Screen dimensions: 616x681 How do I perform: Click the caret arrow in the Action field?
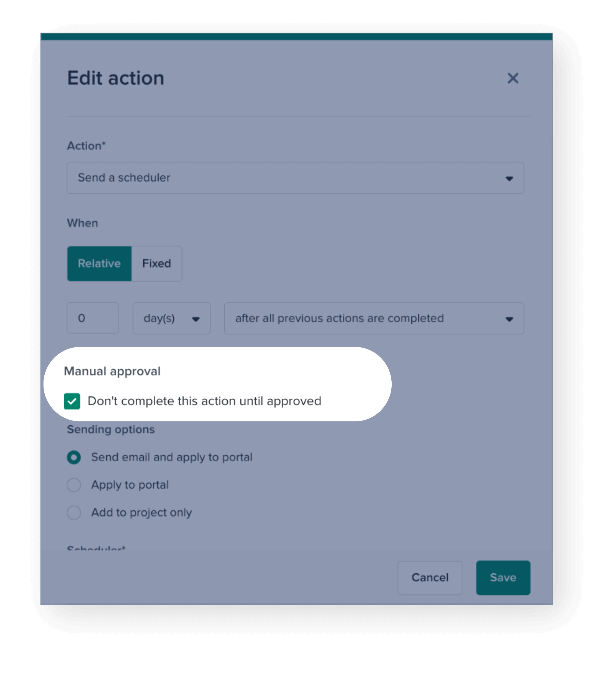click(509, 178)
